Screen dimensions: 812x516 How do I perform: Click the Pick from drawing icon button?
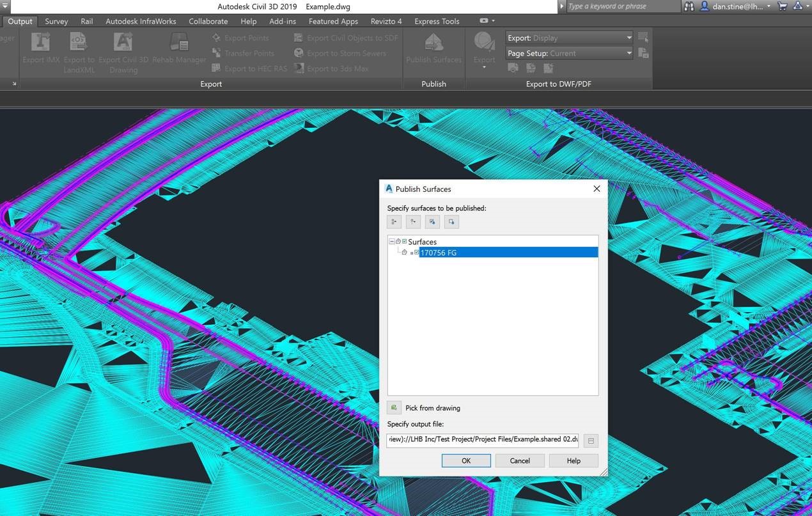pos(394,407)
